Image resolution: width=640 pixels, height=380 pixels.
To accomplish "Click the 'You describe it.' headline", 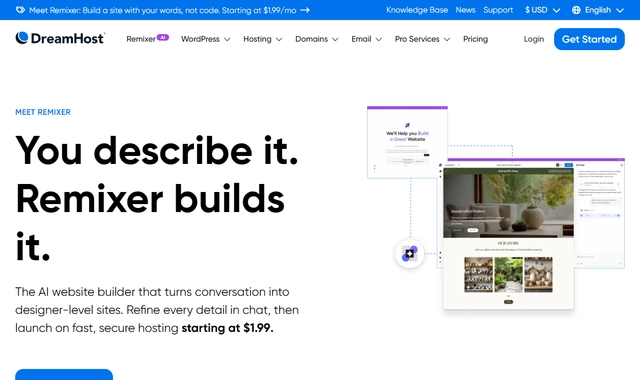I will click(x=157, y=151).
